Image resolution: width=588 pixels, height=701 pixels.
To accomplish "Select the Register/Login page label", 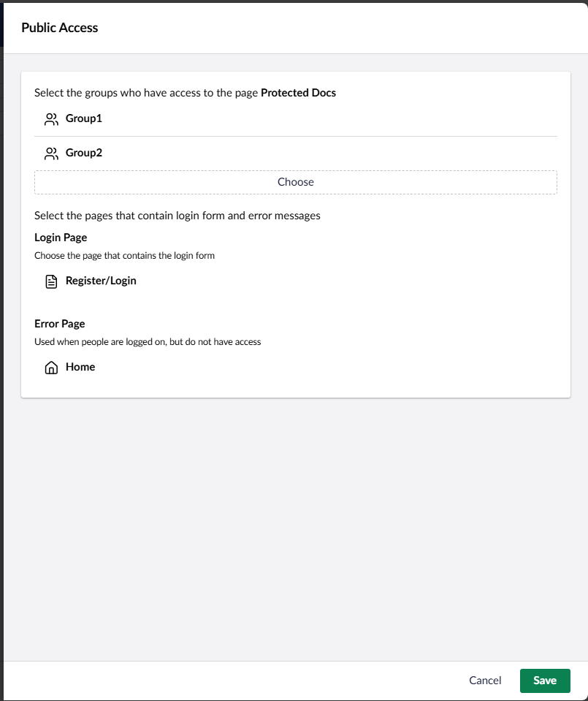I will tap(101, 281).
